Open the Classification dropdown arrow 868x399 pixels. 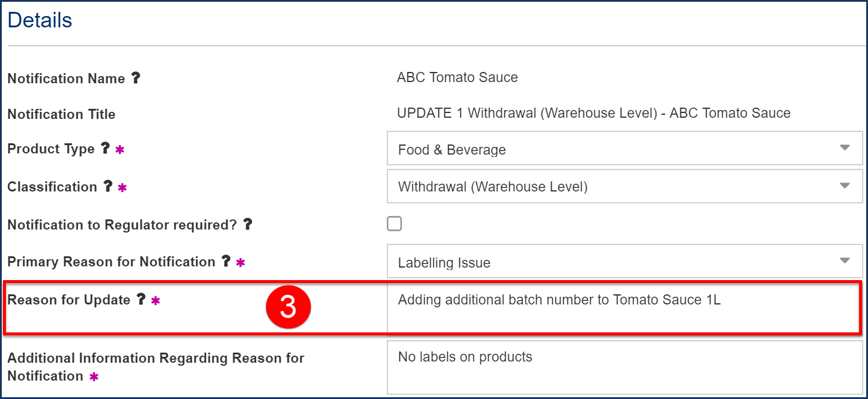click(845, 186)
